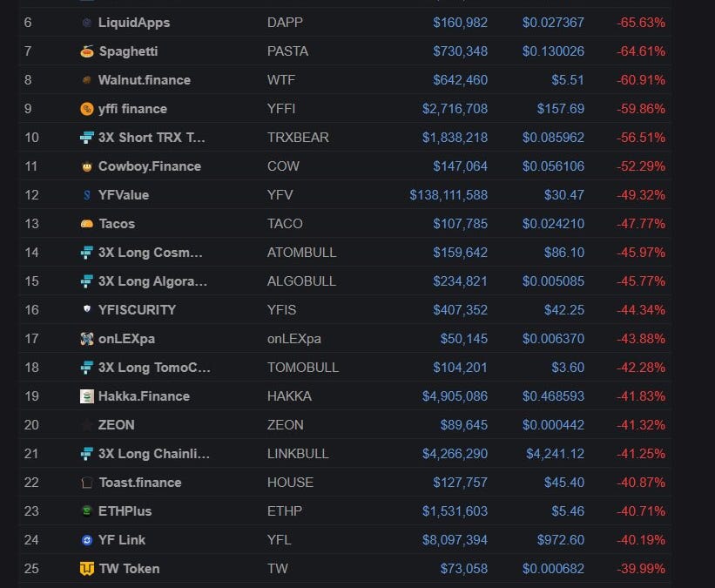
Task: Open Walnut.finance coin details
Action: [145, 80]
